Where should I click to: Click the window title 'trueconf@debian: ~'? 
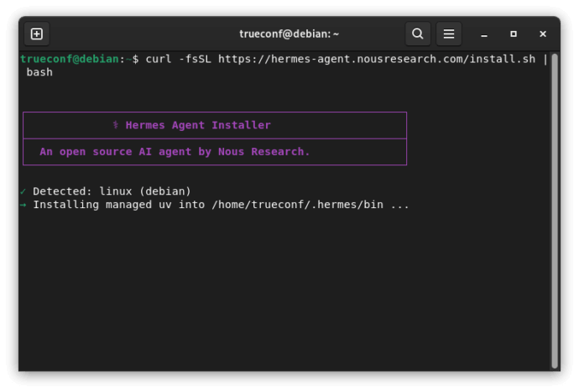(289, 34)
